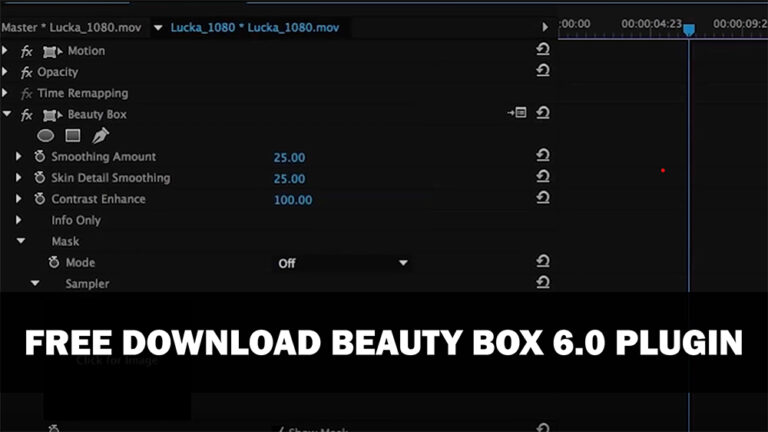
Task: Reset the Beauty Box effect
Action: [x=543, y=113]
